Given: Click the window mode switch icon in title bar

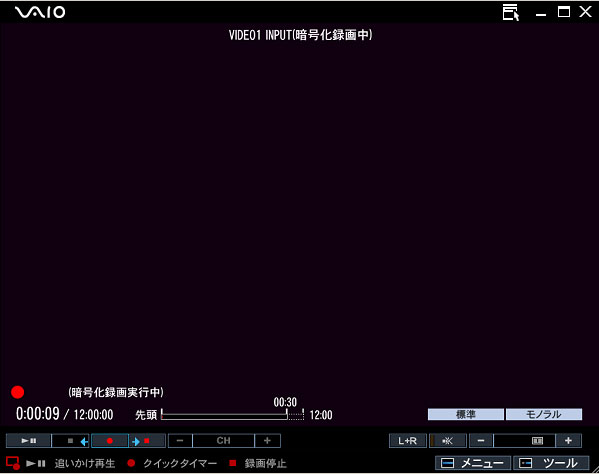Looking at the screenshot, I should coord(511,12).
